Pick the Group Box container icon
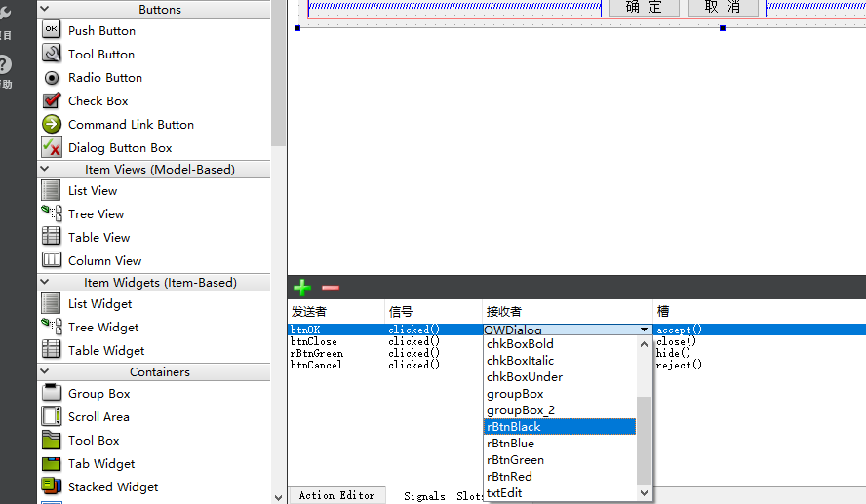This screenshot has width=866, height=504. point(52,393)
